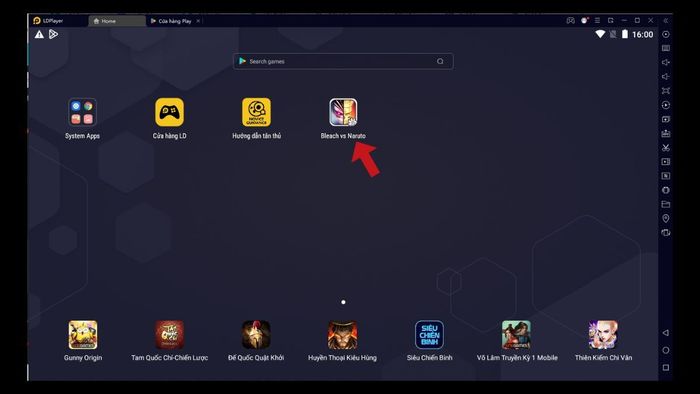Screen dimensions: 700x394
Task: Click the home page indicator dot
Action: [343, 302]
